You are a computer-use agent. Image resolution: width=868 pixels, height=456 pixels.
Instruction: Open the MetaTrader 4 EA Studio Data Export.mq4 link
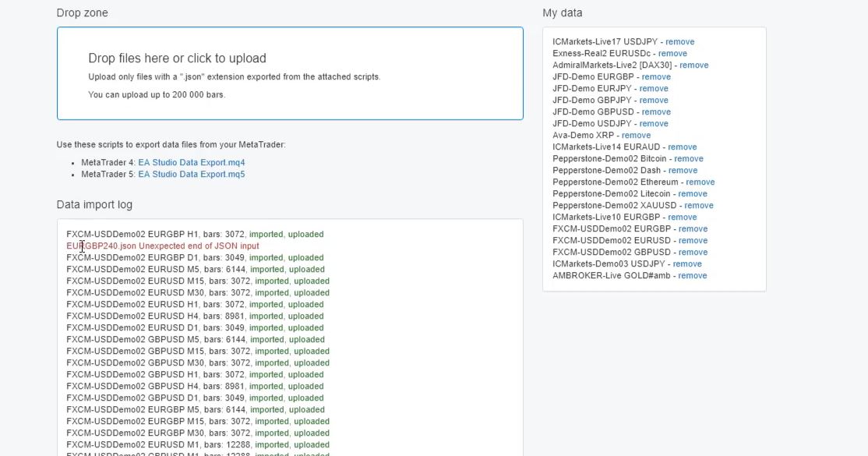[192, 163]
